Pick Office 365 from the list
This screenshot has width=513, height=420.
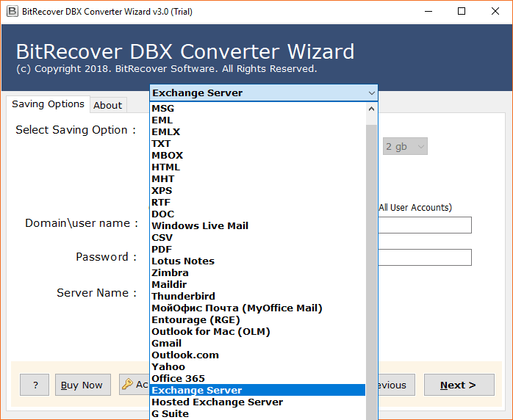(x=178, y=378)
